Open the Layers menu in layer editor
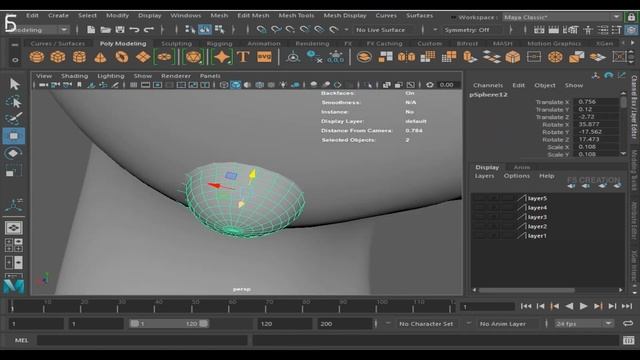The image size is (640, 360). [x=484, y=176]
